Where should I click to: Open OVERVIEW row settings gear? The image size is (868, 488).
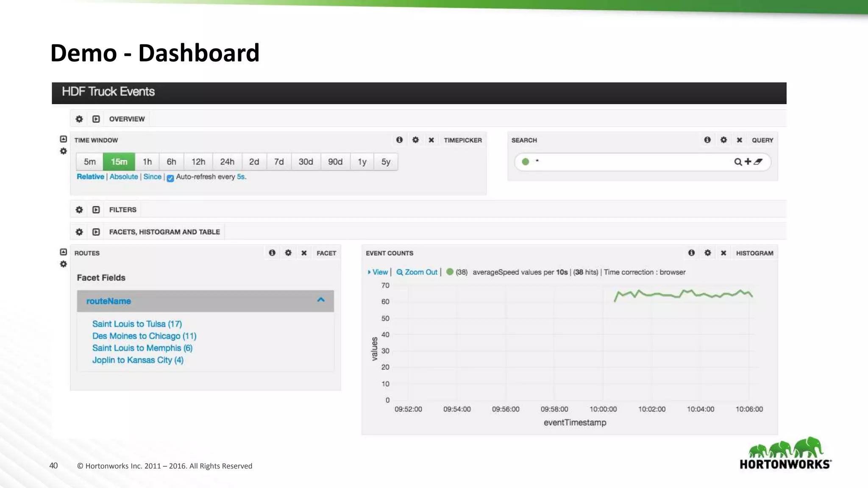coord(79,119)
